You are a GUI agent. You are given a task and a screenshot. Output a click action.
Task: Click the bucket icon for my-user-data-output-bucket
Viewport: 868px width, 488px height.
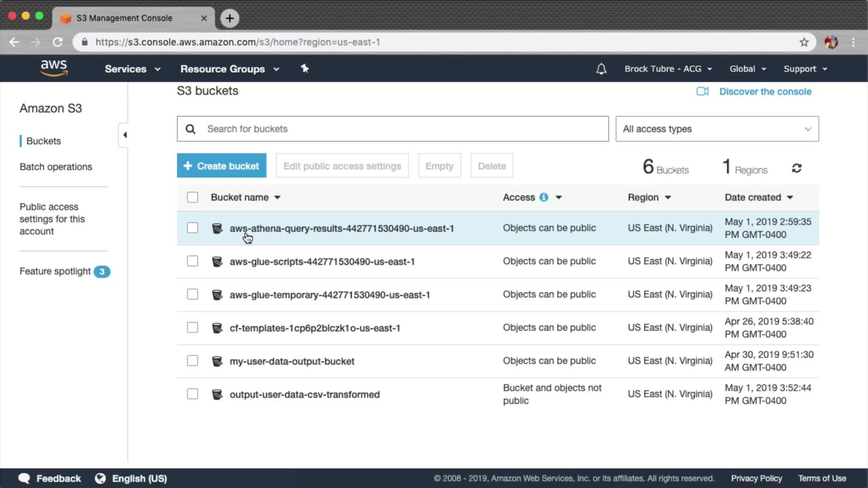tap(217, 361)
